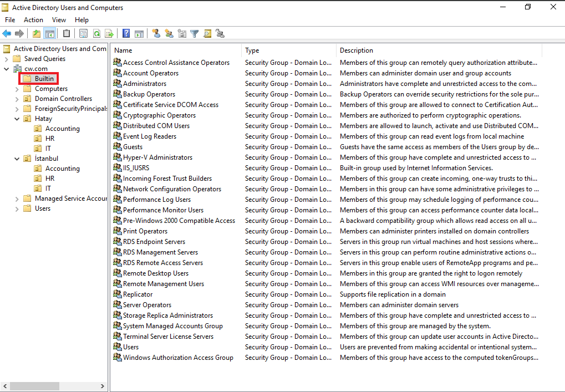Open Help with the question mark icon
This screenshot has width=565, height=392.
pyautogui.click(x=126, y=34)
